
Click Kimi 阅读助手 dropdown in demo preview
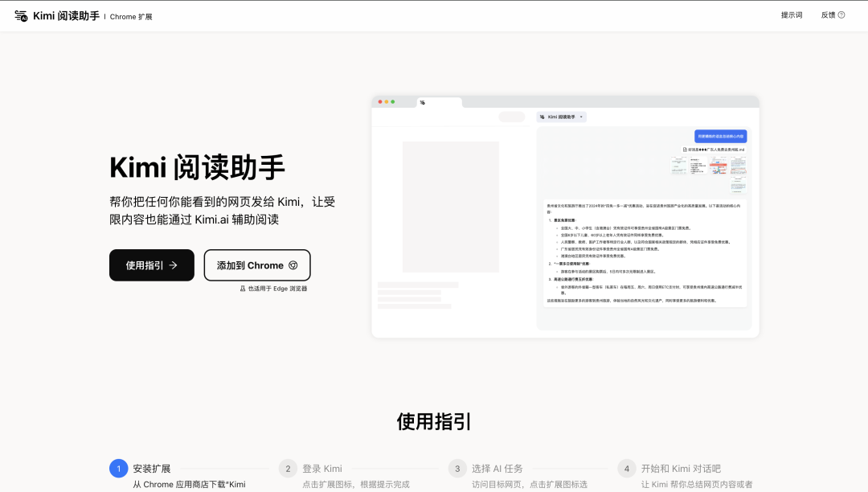pos(561,117)
